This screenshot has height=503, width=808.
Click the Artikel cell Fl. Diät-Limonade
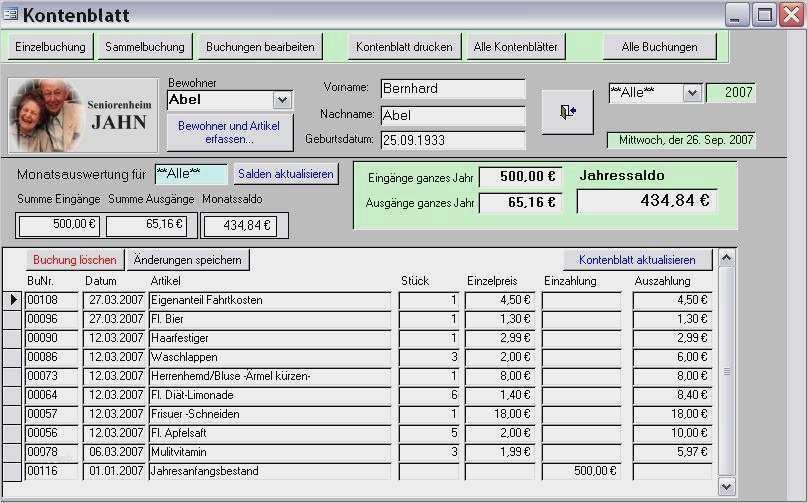(270, 396)
